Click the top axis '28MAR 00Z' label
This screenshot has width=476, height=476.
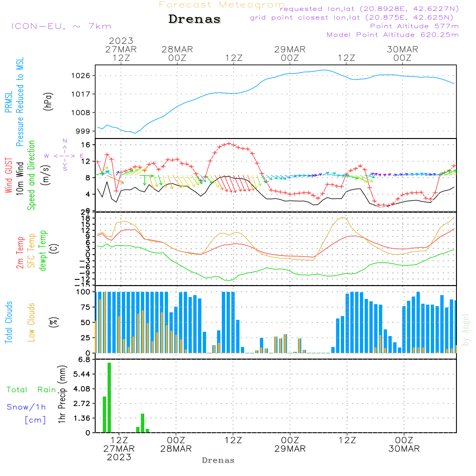click(177, 53)
